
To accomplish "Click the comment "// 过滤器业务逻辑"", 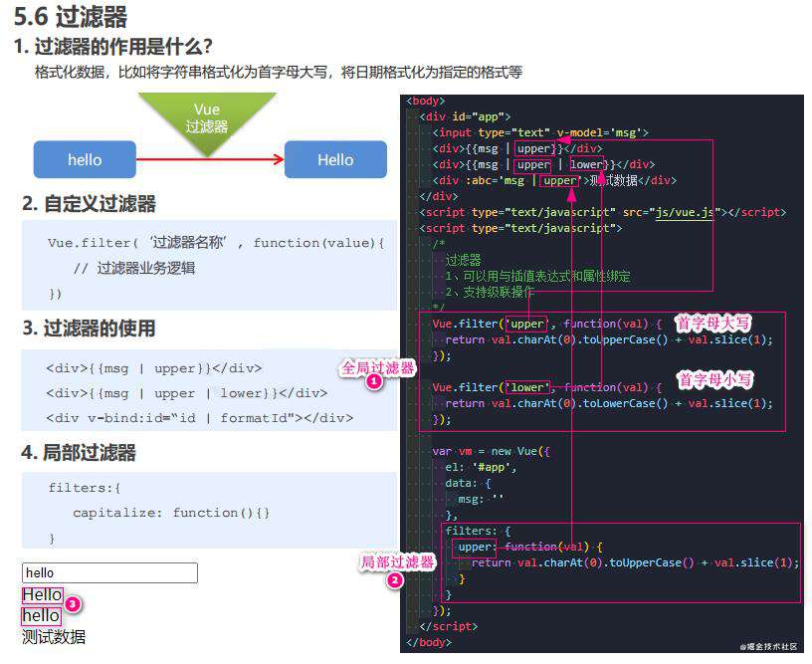I will pyautogui.click(x=134, y=269).
